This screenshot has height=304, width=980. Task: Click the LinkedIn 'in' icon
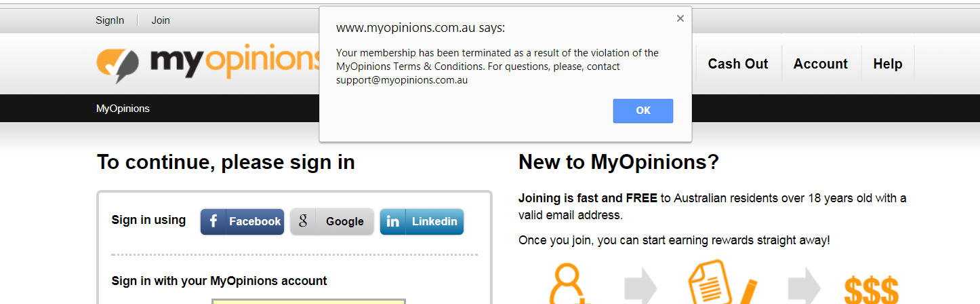[x=392, y=221]
